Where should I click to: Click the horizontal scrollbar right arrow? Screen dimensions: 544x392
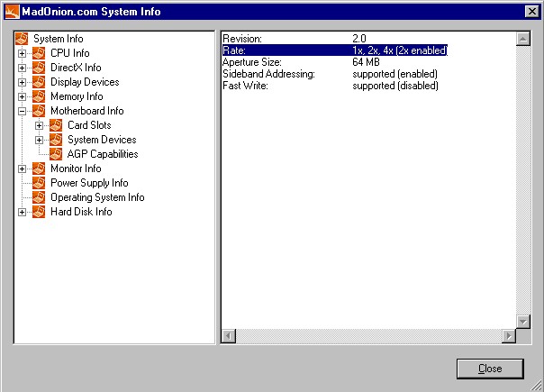pos(509,336)
